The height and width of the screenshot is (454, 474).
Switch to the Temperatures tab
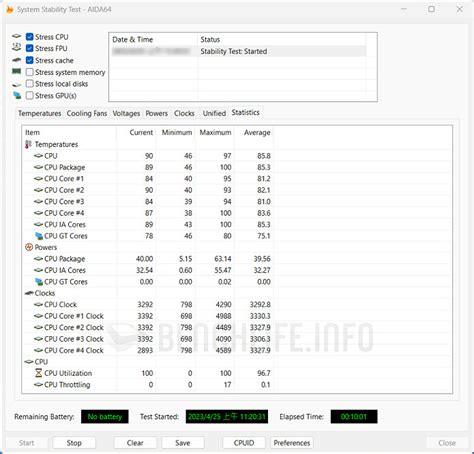click(x=40, y=113)
